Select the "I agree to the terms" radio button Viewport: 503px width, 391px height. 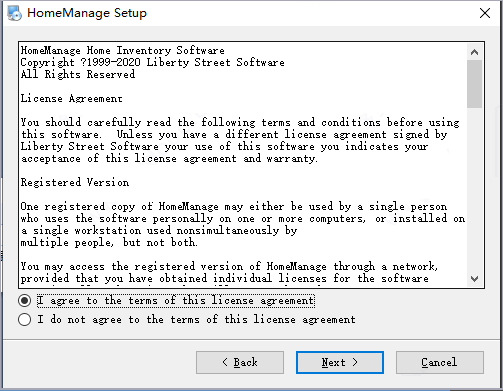click(25, 301)
